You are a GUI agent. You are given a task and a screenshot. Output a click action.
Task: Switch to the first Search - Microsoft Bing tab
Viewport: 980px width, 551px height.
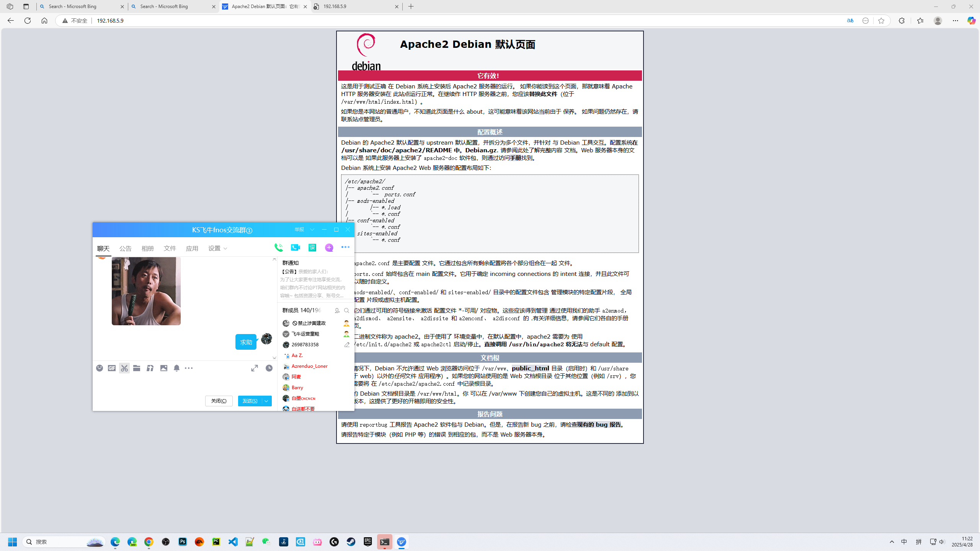82,7
